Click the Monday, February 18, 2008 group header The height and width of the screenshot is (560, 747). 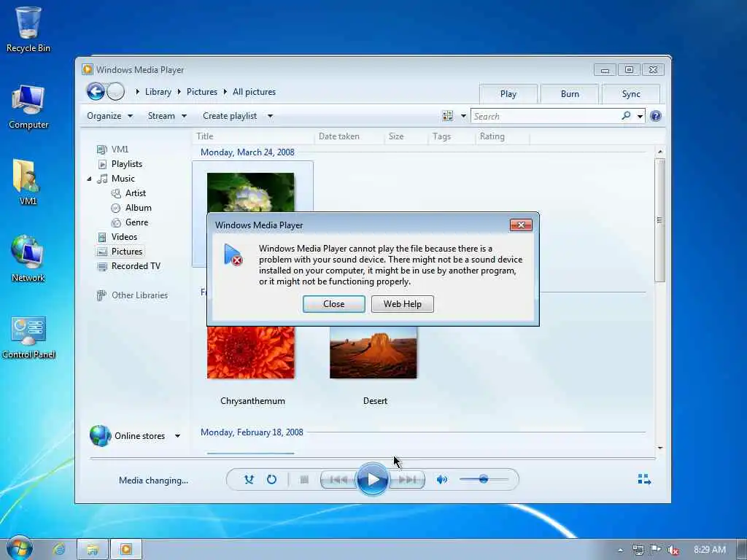point(252,432)
